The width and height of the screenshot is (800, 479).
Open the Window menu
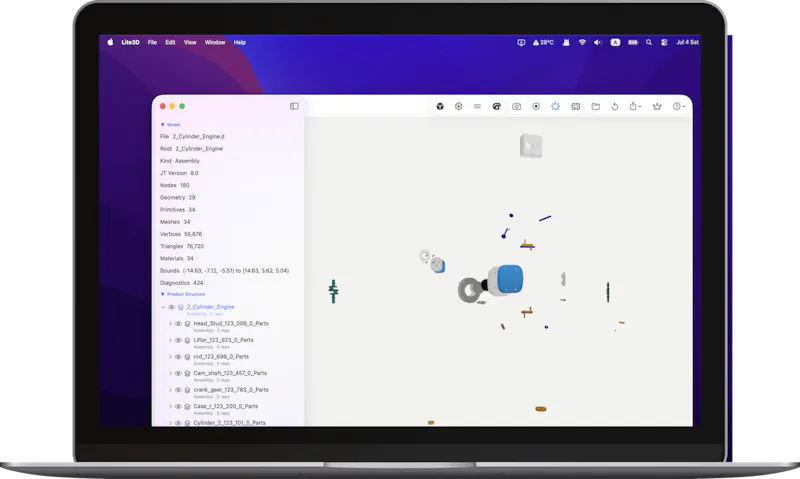(x=215, y=42)
